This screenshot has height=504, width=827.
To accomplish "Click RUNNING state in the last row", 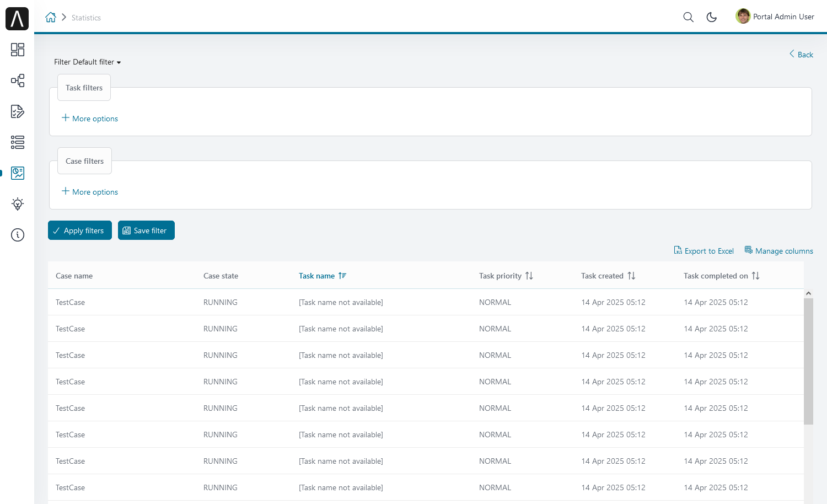I will [x=221, y=487].
